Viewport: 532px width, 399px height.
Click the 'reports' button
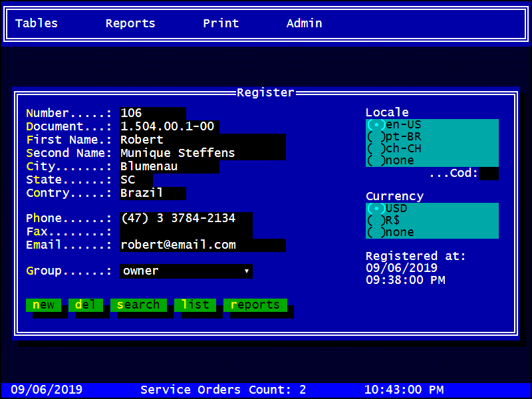pyautogui.click(x=255, y=305)
